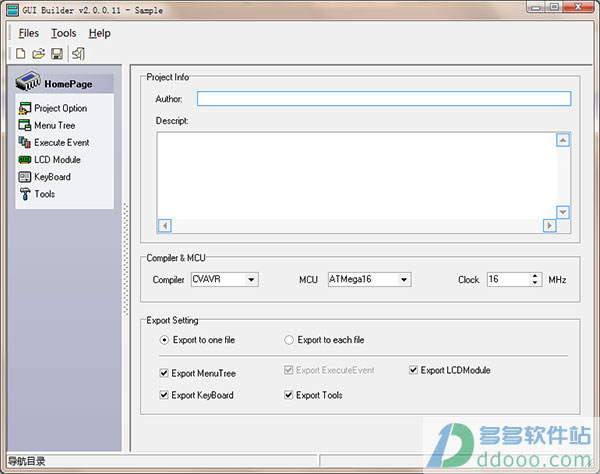This screenshot has width=600, height=474.
Task: Click the Descript scroll right arrow
Action: pyautogui.click(x=549, y=226)
